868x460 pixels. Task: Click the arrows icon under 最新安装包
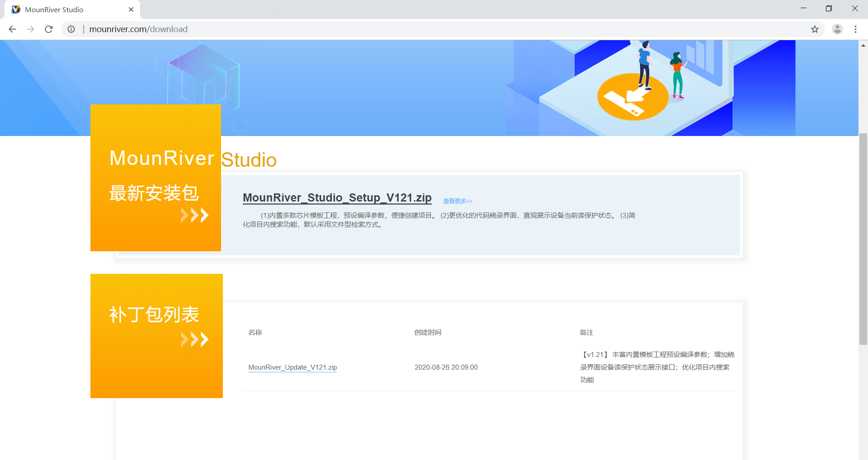click(x=194, y=215)
